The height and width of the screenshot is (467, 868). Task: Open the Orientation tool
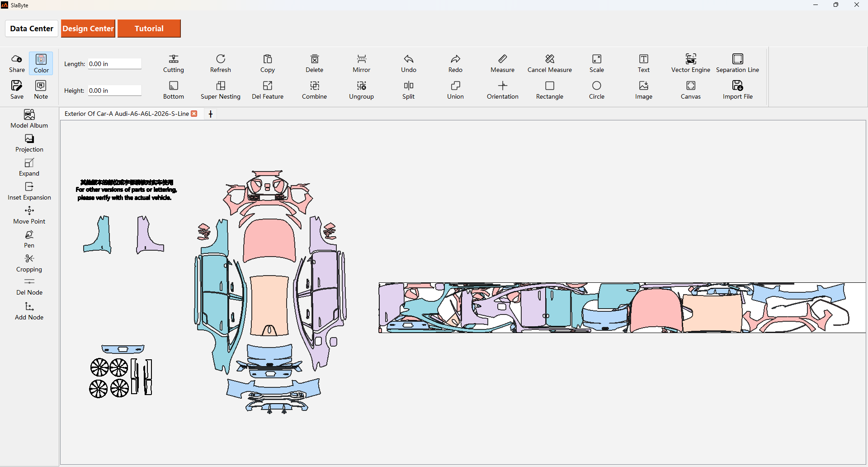tap(503, 90)
